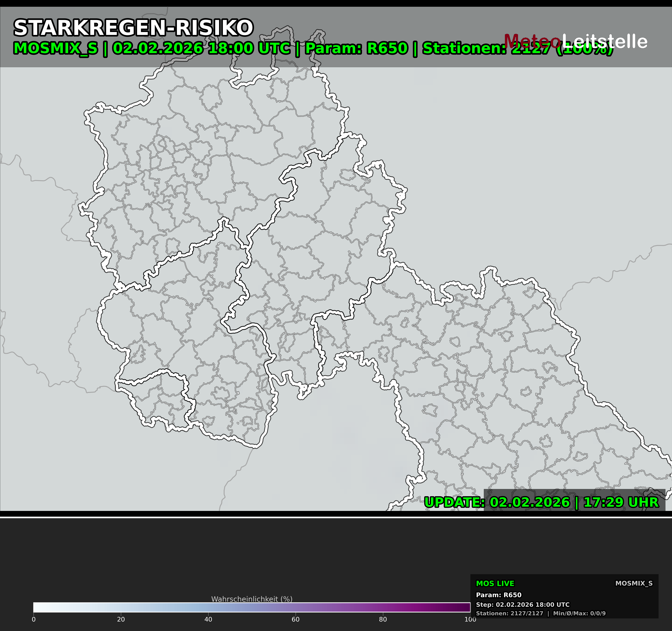Click the colorbar's white 0 end
Screen dimensions: 672x631
[35, 607]
